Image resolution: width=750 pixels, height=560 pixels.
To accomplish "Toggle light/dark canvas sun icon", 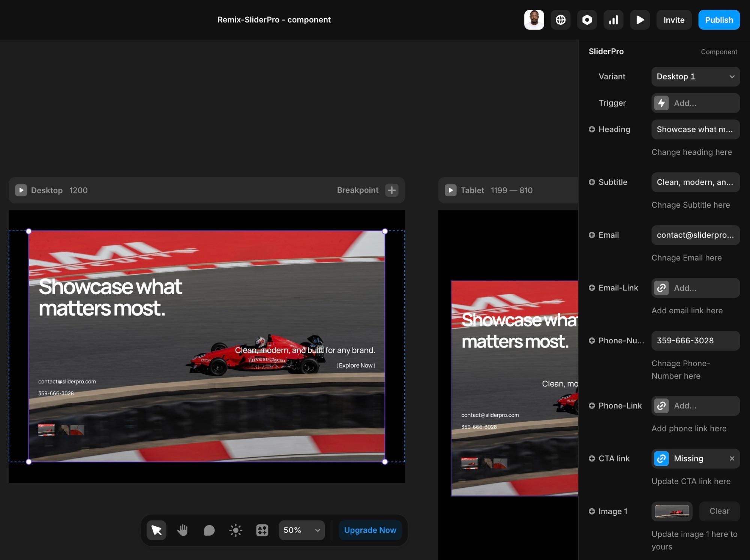I will click(235, 530).
